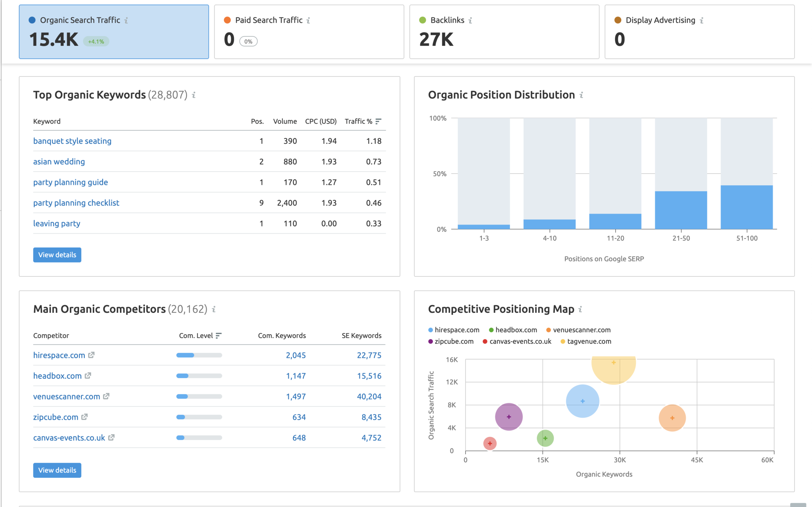This screenshot has height=507, width=812.
Task: Select the Paid Search Traffic tab card
Action: click(309, 32)
